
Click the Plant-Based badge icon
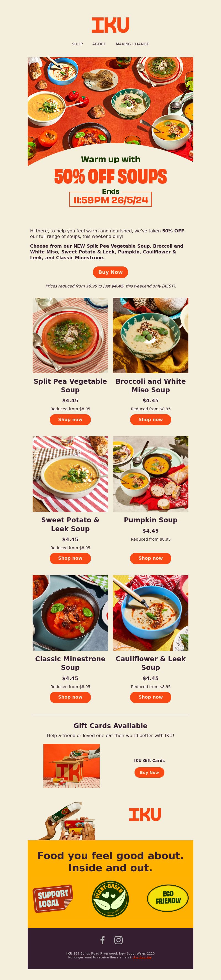pos(110,899)
